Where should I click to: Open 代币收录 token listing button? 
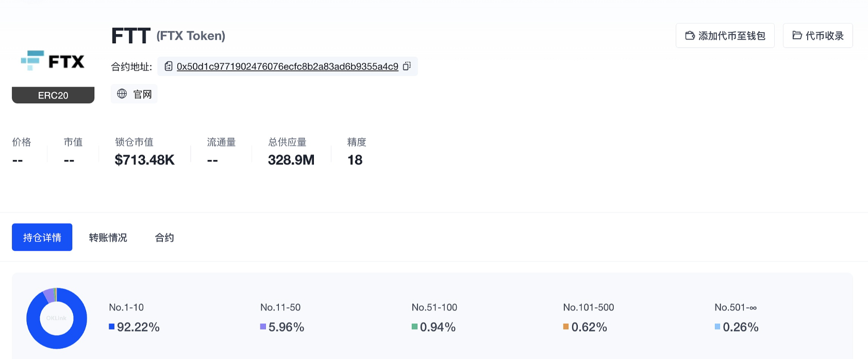pos(818,36)
